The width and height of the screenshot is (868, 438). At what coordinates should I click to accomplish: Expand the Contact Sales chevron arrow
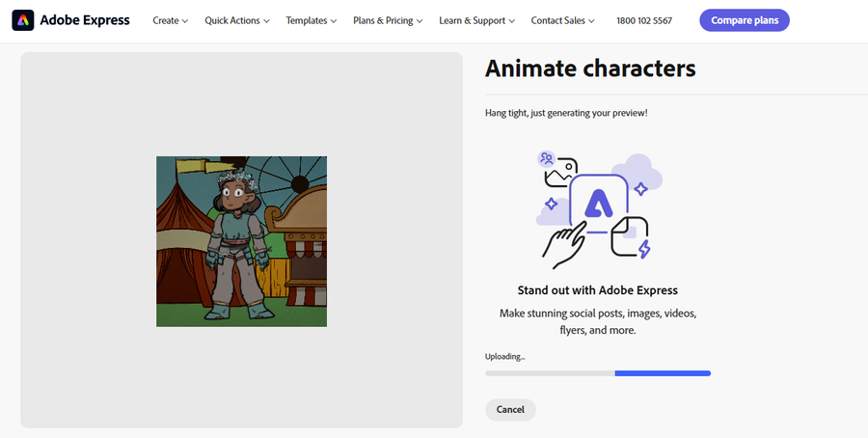pyautogui.click(x=591, y=21)
